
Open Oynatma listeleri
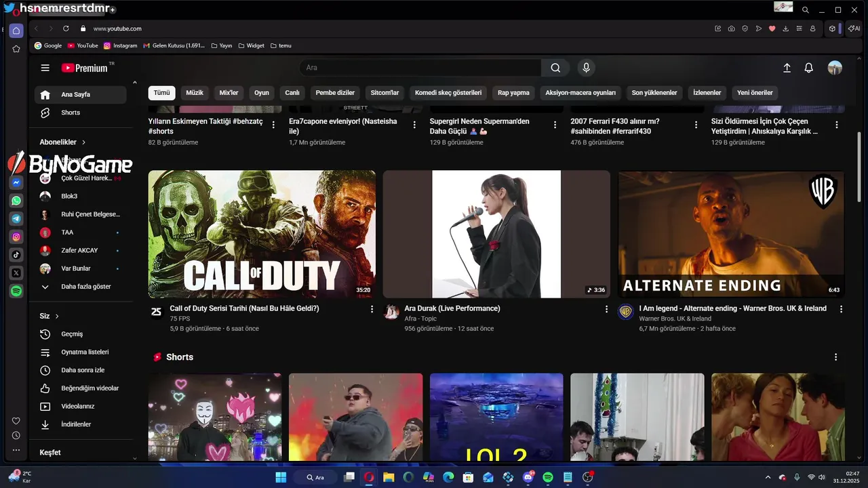[81, 352]
